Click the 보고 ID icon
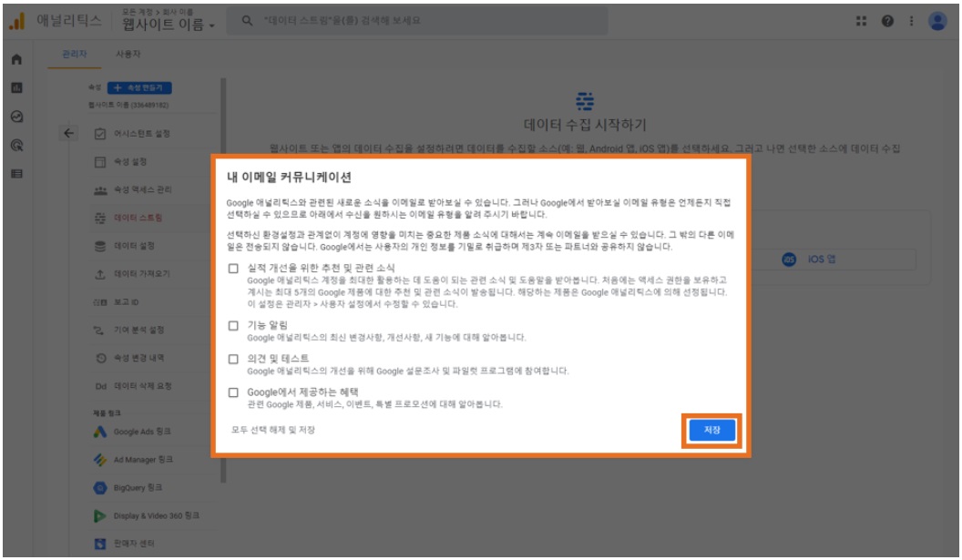Image resolution: width=962 pixels, height=560 pixels. [100, 302]
